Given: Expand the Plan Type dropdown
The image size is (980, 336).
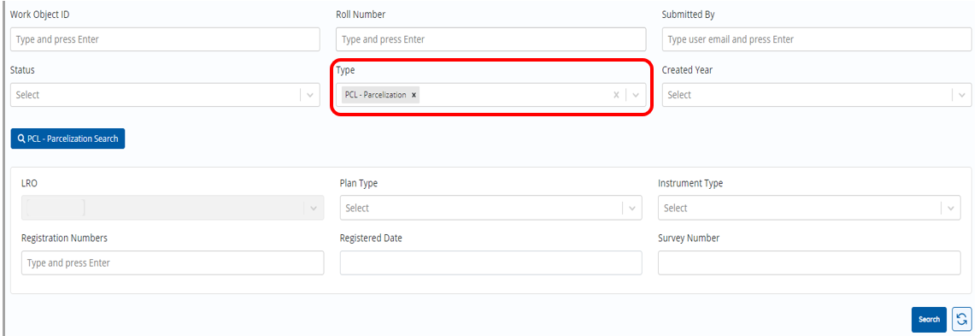Looking at the screenshot, I should (x=490, y=208).
